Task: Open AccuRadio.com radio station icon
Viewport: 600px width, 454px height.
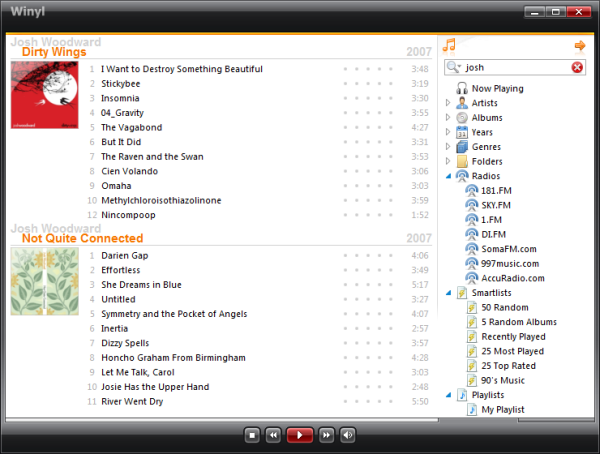Action: click(471, 278)
